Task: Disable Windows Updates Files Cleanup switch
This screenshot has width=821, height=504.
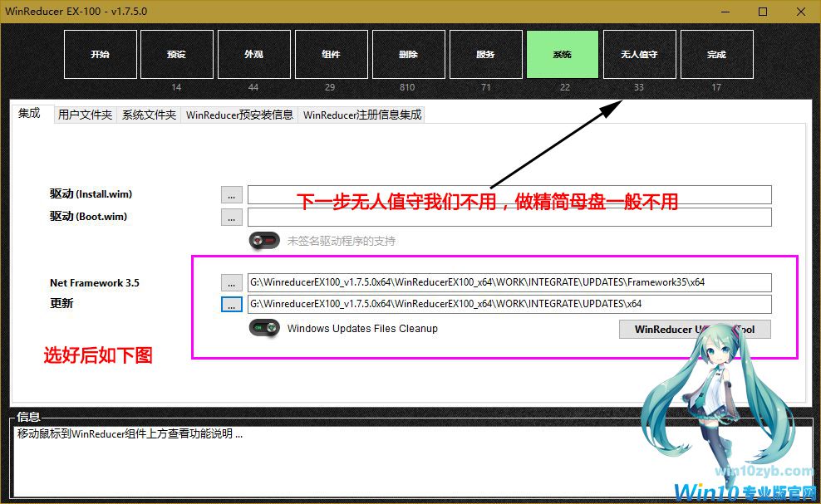Action: click(266, 328)
